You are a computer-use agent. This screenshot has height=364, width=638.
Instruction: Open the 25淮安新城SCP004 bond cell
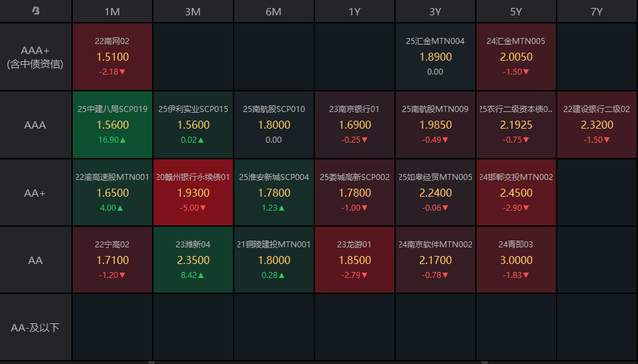click(x=274, y=193)
